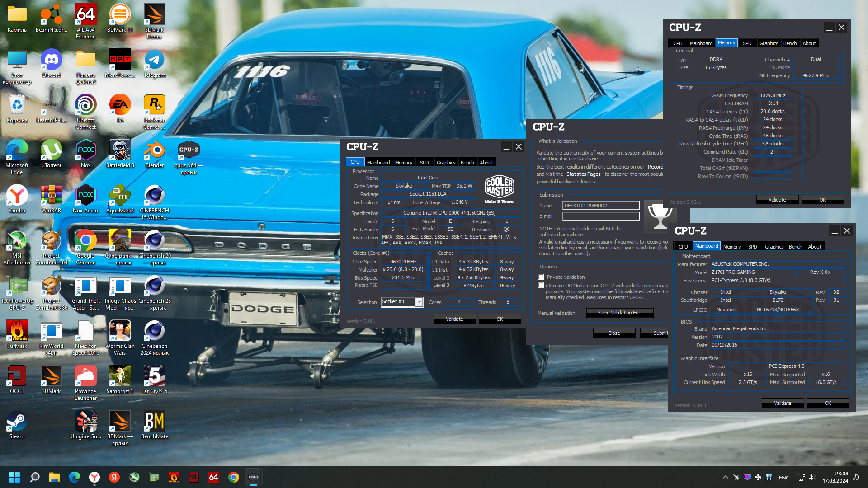Image resolution: width=868 pixels, height=488 pixels.
Task: Open Battlefield 3 desktop icon
Action: 120,154
